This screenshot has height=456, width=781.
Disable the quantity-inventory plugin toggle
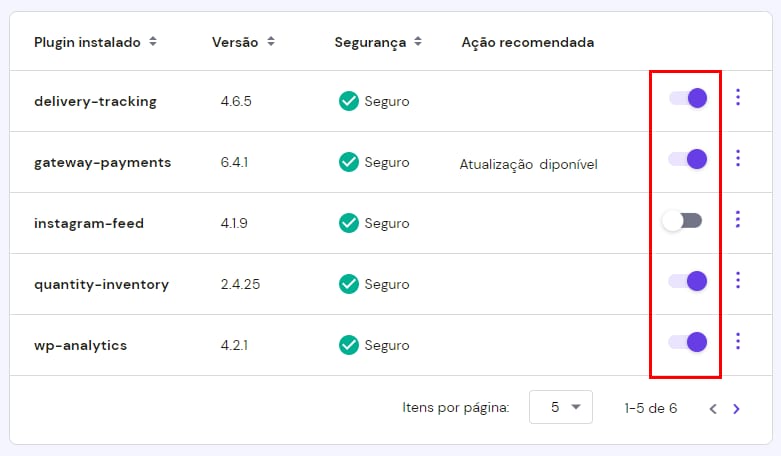point(687,281)
